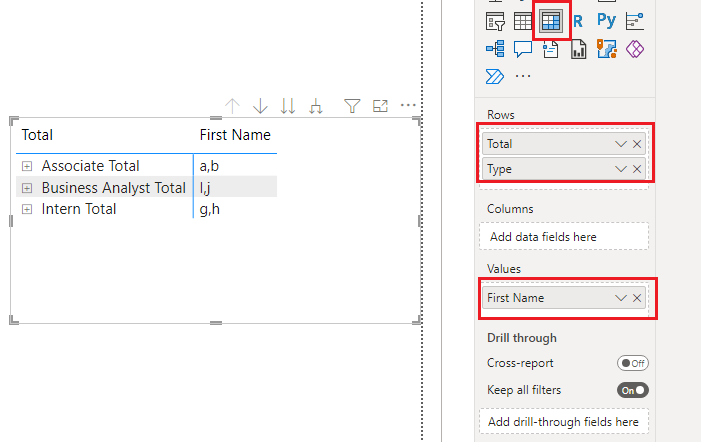This screenshot has height=442, width=701.
Task: Expand the Intern Total row
Action: coord(27,209)
